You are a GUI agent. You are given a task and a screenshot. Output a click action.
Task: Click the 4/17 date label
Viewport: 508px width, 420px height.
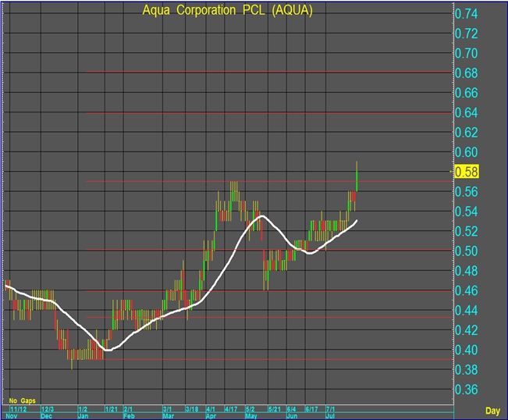[x=231, y=409]
